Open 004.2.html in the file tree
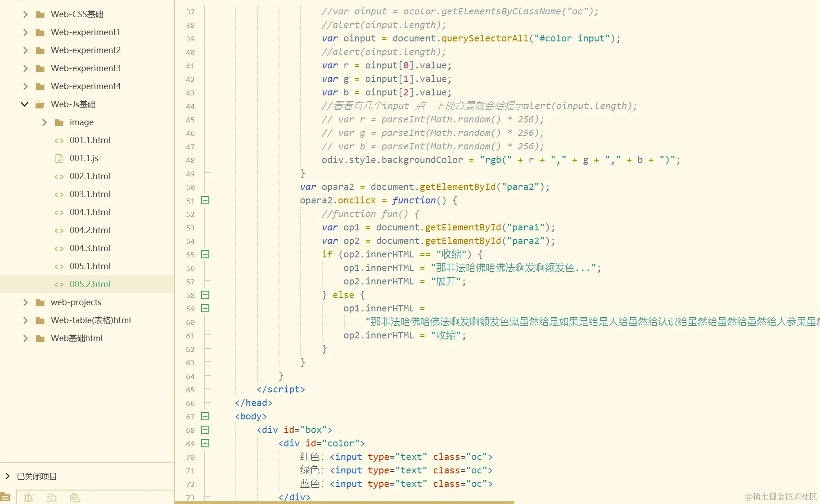 [90, 230]
